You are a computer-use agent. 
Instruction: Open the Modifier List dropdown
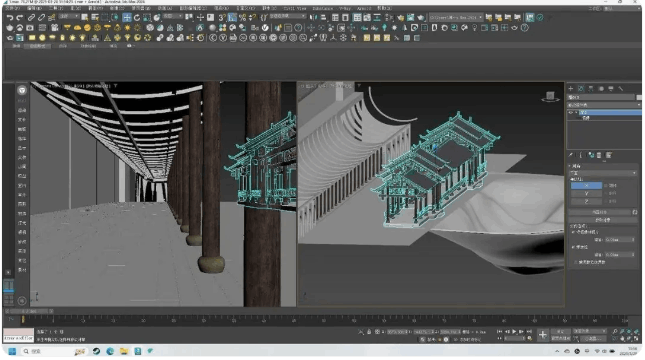(604, 105)
